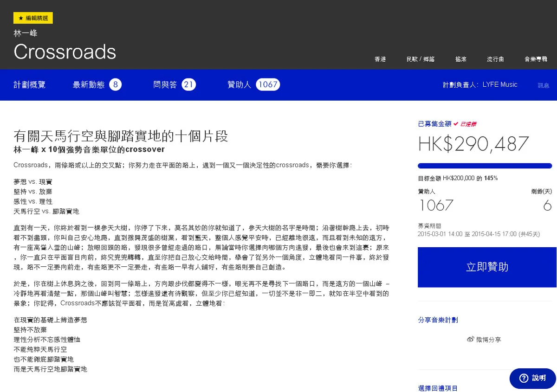This screenshot has width=557, height=392.
Task: Click the 選擇回禮項目 heading
Action: coord(438,388)
